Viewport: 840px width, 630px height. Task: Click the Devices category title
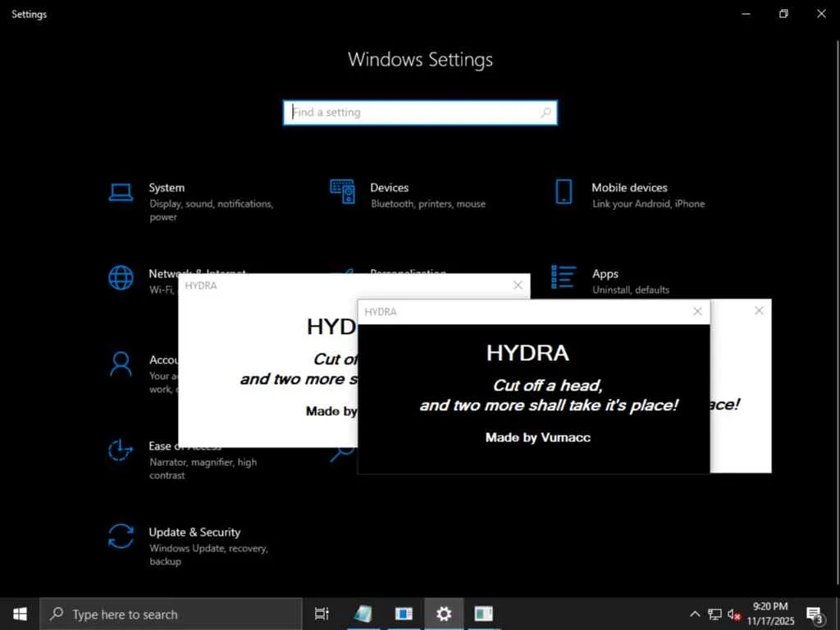click(390, 188)
